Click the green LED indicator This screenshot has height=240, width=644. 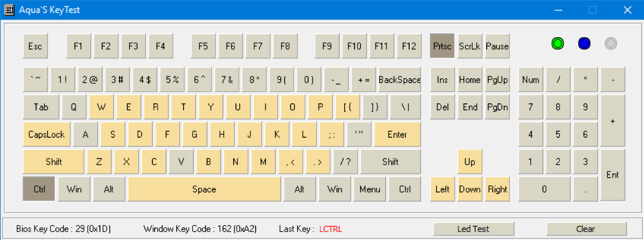[557, 43]
